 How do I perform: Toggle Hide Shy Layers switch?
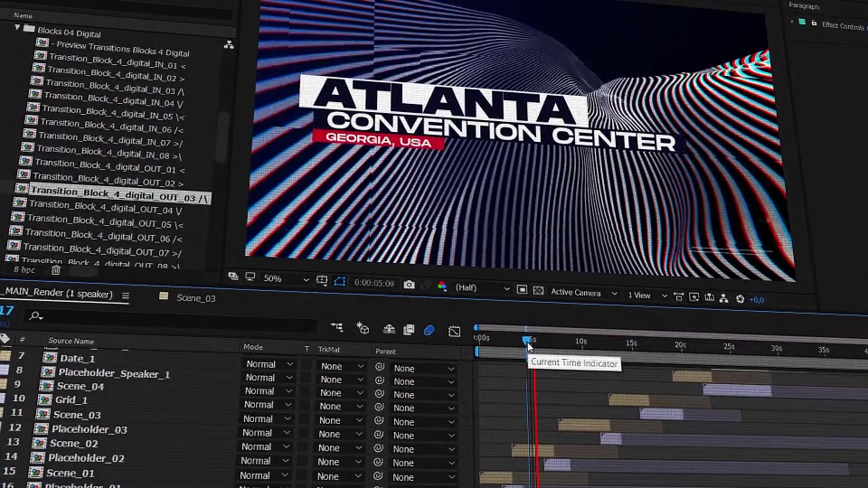coord(389,329)
